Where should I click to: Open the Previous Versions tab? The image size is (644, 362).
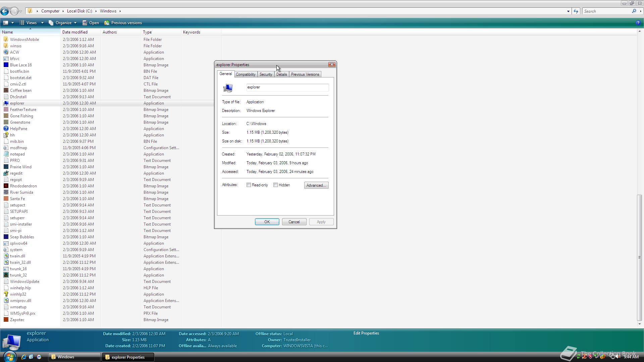(x=305, y=74)
